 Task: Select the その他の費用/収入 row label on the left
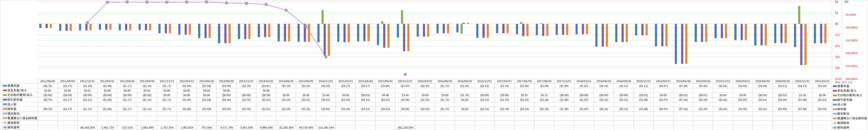point(20,95)
